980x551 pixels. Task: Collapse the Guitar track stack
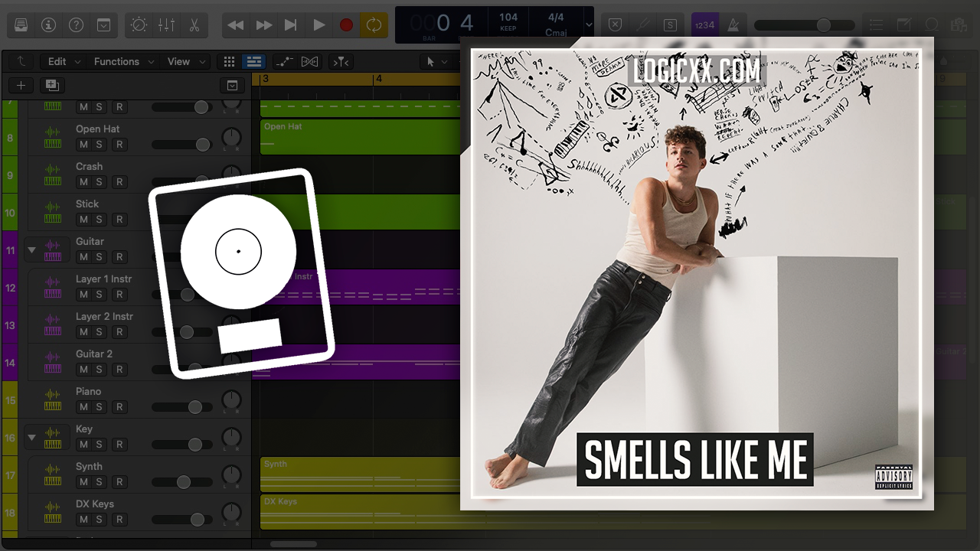coord(31,249)
